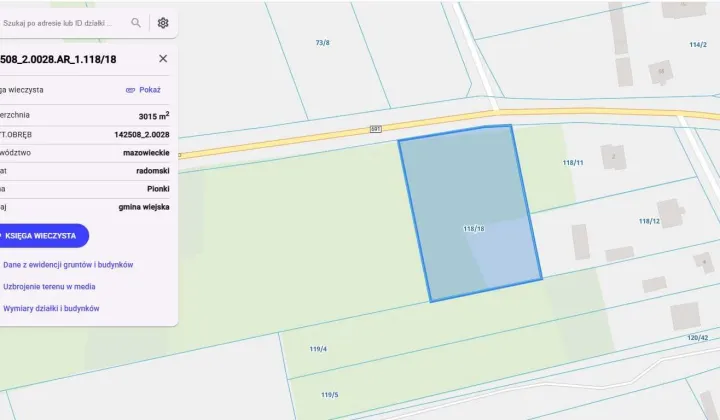
Task: Click road number shield 691
Action: click(376, 129)
